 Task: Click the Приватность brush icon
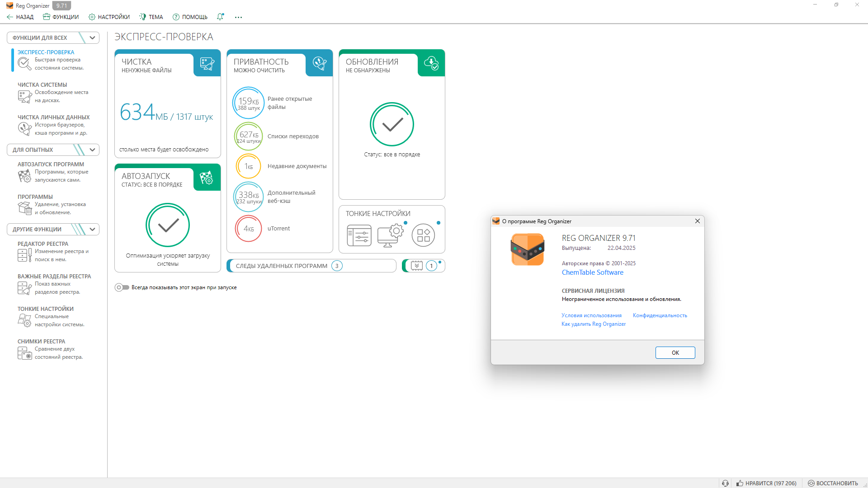pos(319,64)
